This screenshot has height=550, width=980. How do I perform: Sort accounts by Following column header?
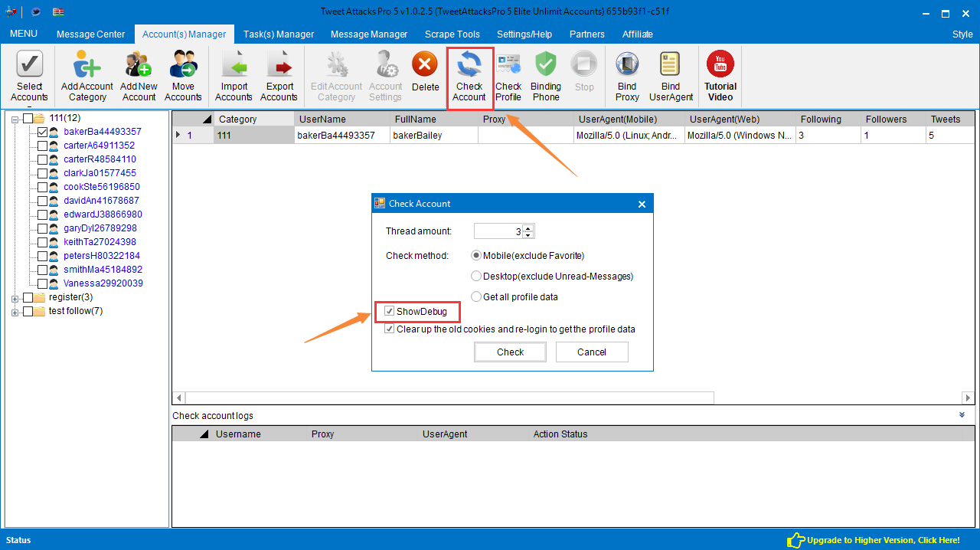click(x=828, y=119)
